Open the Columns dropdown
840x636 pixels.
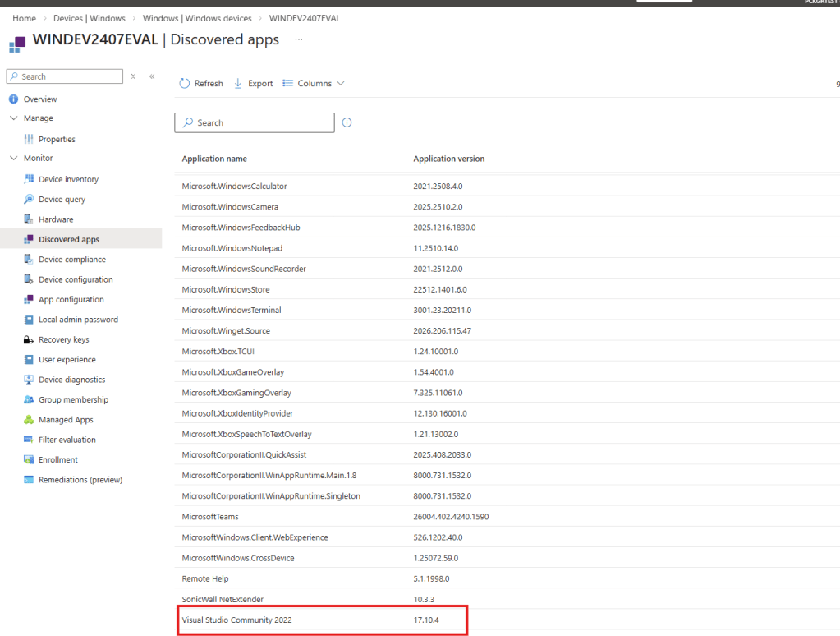coord(314,84)
